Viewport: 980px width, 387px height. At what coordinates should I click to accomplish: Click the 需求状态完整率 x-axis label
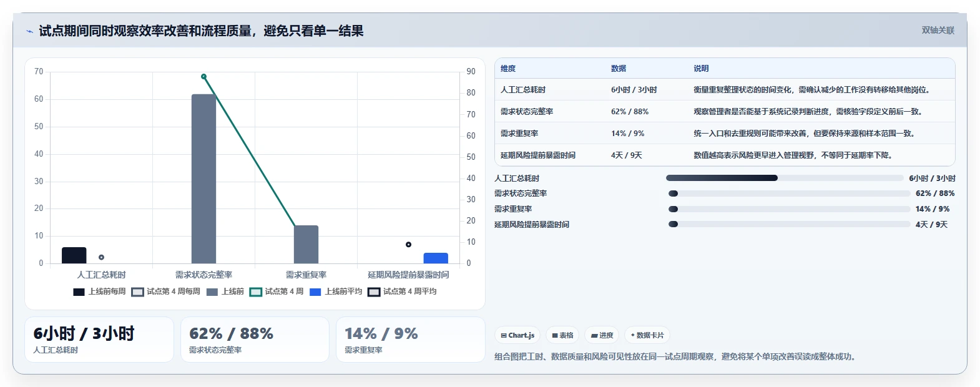tap(203, 275)
